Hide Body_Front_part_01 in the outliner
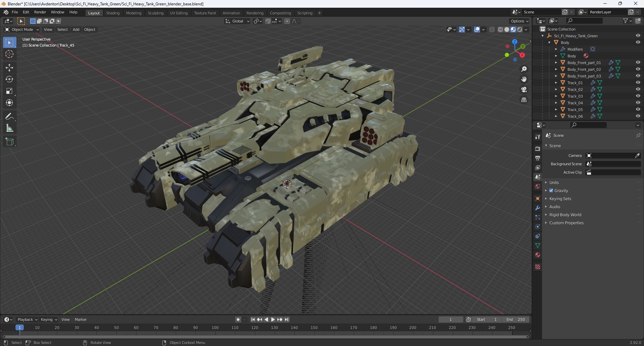The height and width of the screenshot is (346, 644). pos(638,62)
